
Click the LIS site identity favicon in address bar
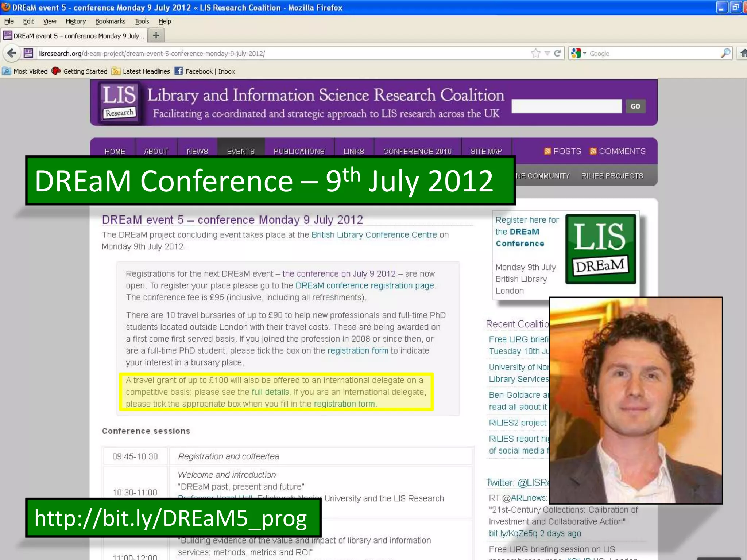[x=28, y=54]
